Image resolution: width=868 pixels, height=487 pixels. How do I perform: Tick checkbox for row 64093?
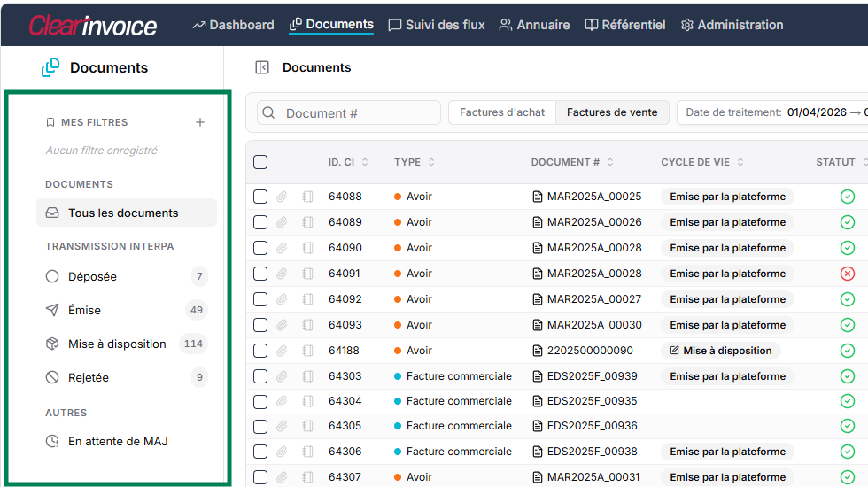260,325
